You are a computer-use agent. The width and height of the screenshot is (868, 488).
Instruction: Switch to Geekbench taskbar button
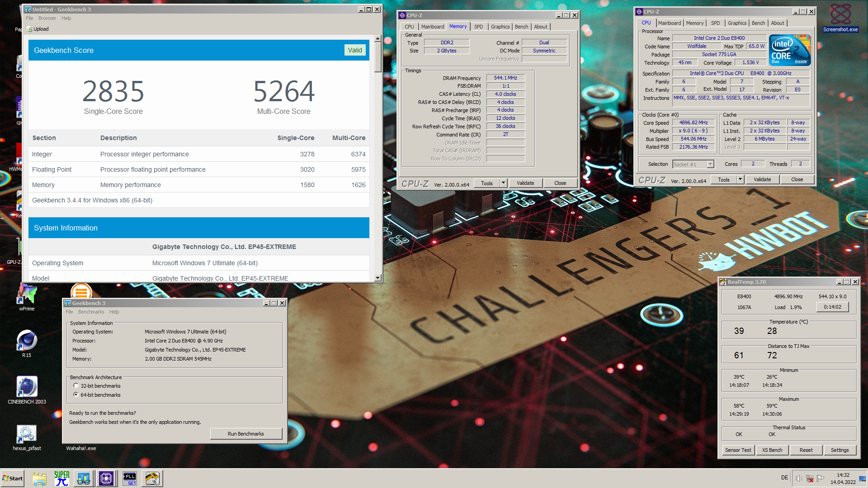point(84,479)
